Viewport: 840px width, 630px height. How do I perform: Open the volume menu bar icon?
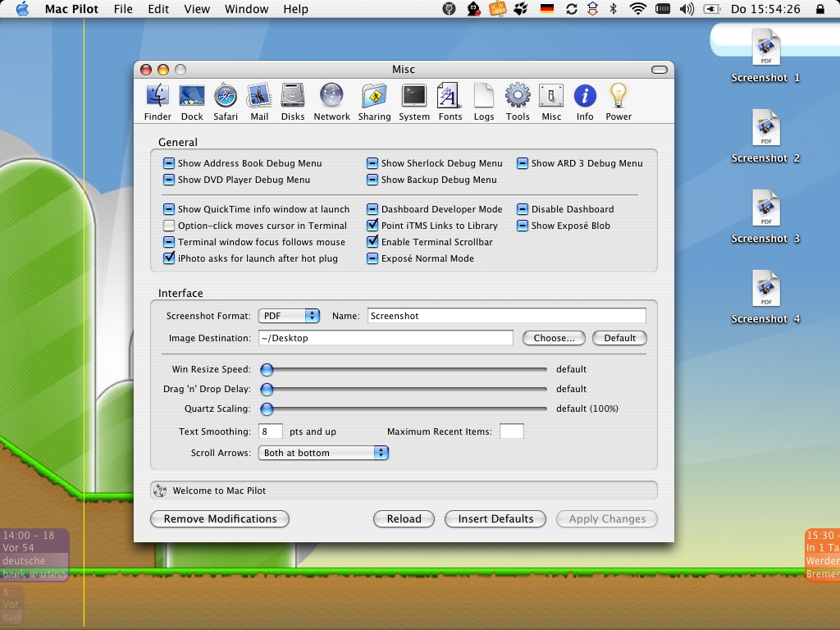(687, 9)
